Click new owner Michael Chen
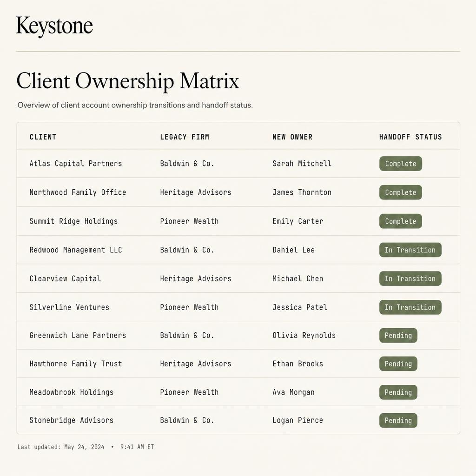The width and height of the screenshot is (476, 476). [x=298, y=279]
